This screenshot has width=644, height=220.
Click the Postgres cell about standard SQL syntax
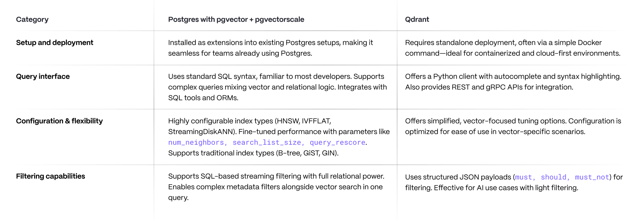277,87
